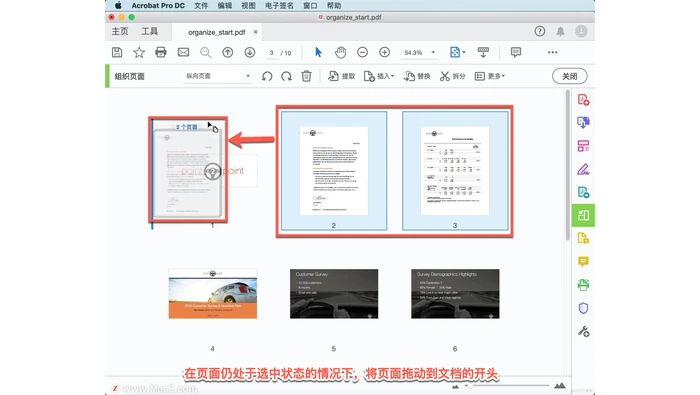Zoom out with the minus icon

click(x=362, y=52)
